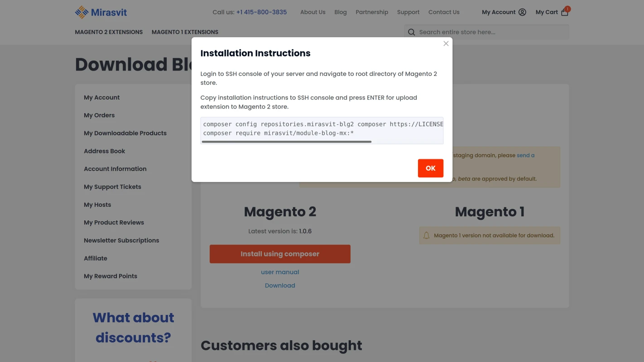Viewport: 644px width, 362px height.
Task: Call the +1 415-800-3835 link
Action: pos(261,12)
